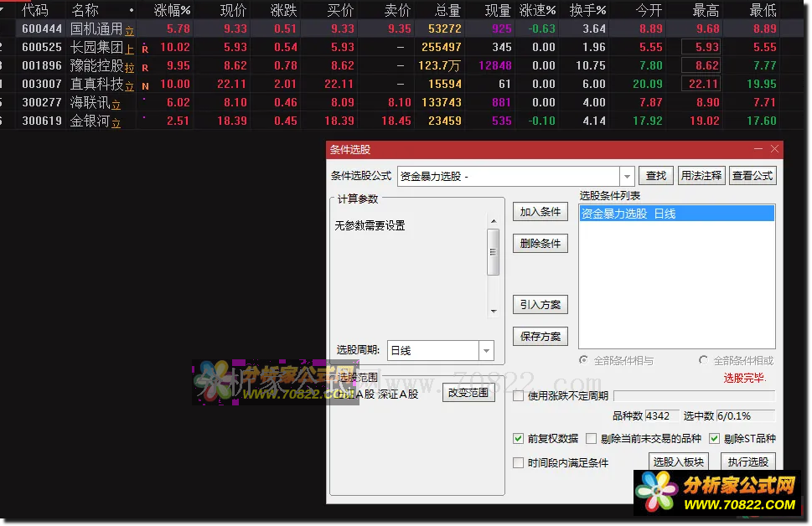Image resolution: width=812 pixels, height=526 pixels.
Task: Click the R marker icon beside 长园集团
Action: pos(145,49)
